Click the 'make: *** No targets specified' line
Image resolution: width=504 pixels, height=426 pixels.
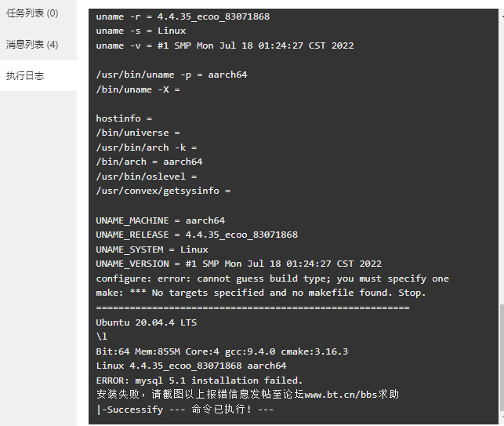(x=261, y=293)
